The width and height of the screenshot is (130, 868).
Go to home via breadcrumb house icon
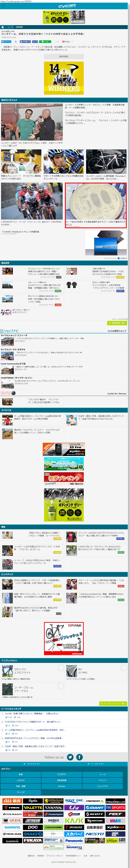click(x=3, y=27)
